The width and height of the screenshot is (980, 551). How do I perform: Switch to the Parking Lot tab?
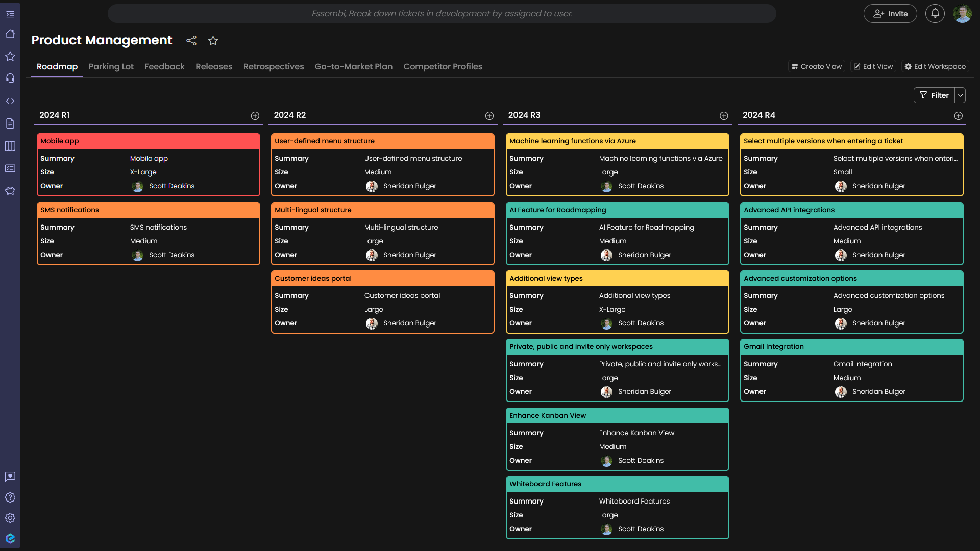pos(111,67)
